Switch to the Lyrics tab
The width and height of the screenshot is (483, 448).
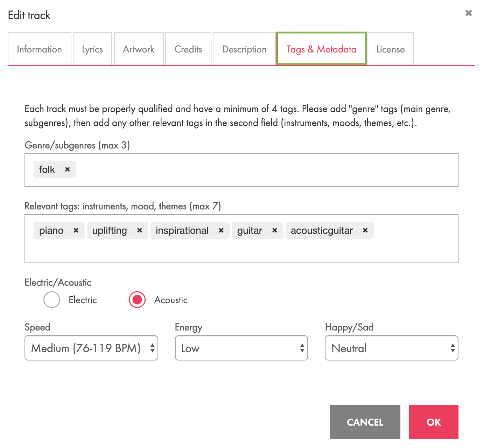pos(92,49)
